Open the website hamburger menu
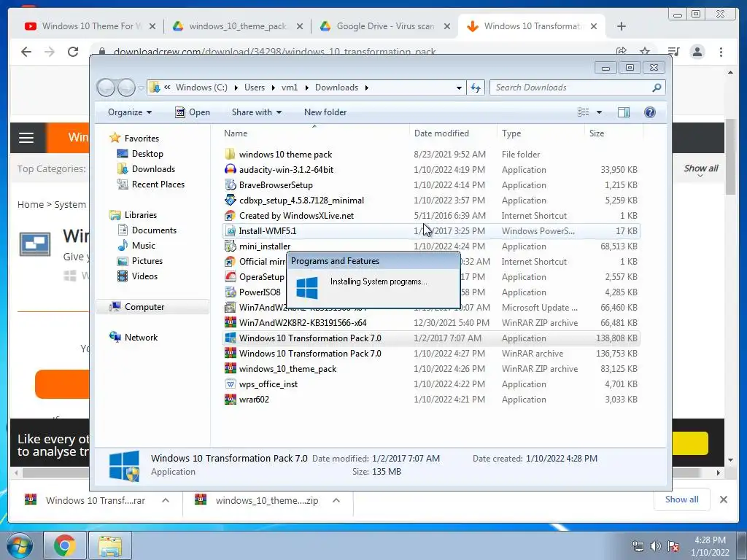Viewport: 747px width, 560px height. (x=26, y=138)
